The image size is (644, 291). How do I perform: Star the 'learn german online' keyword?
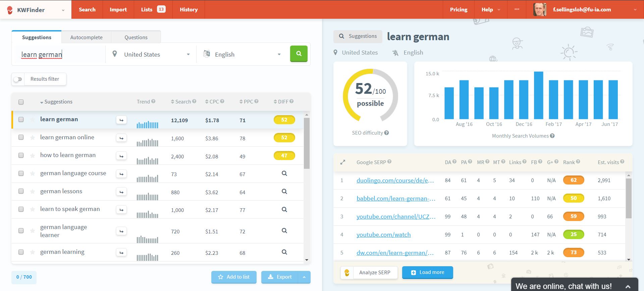(33, 137)
